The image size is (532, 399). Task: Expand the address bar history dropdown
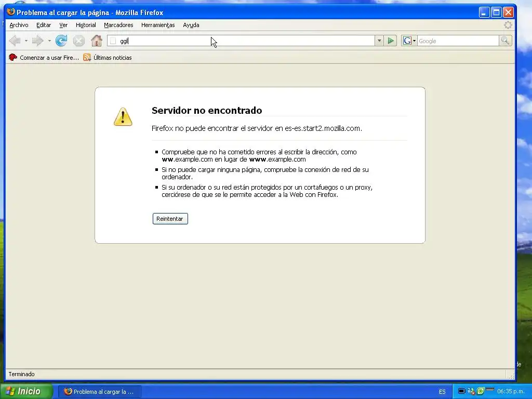(379, 41)
